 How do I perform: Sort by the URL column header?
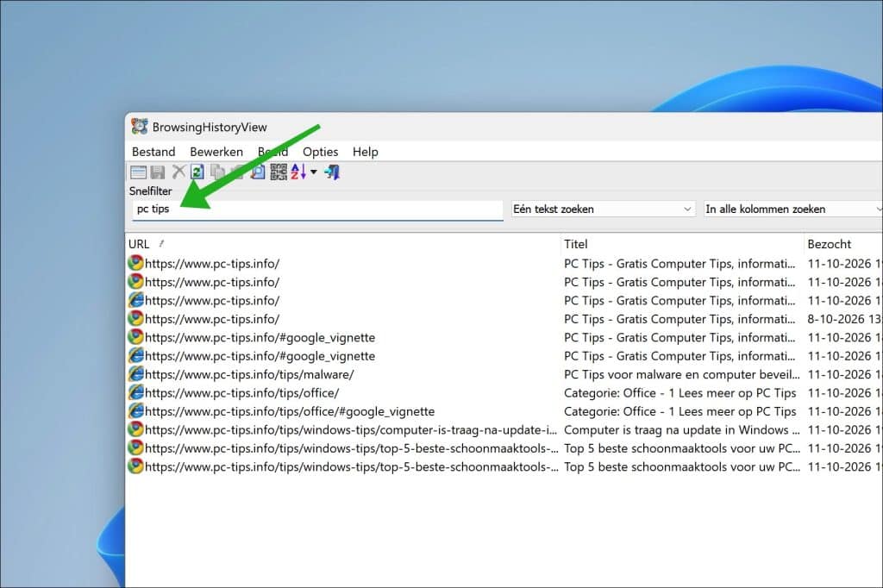(x=343, y=244)
